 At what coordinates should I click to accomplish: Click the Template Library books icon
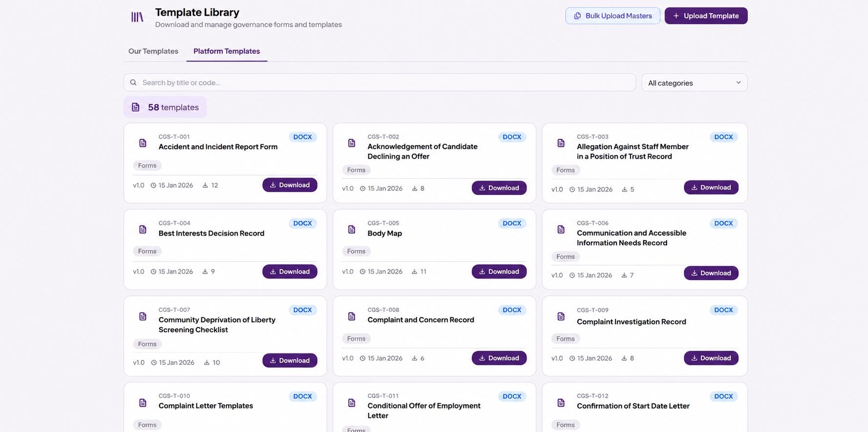[137, 17]
